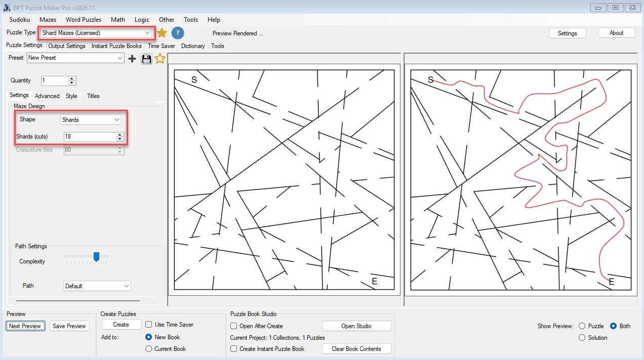
Task: Click the Next Preview button
Action: click(25, 326)
